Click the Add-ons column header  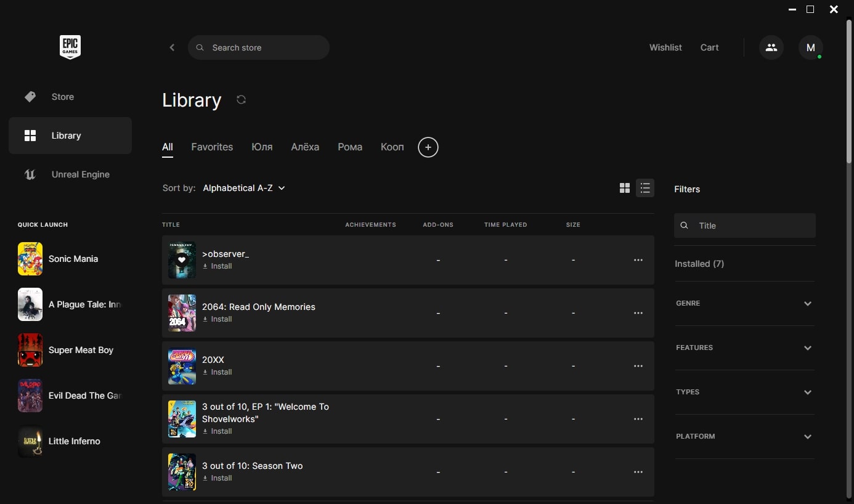pyautogui.click(x=438, y=225)
